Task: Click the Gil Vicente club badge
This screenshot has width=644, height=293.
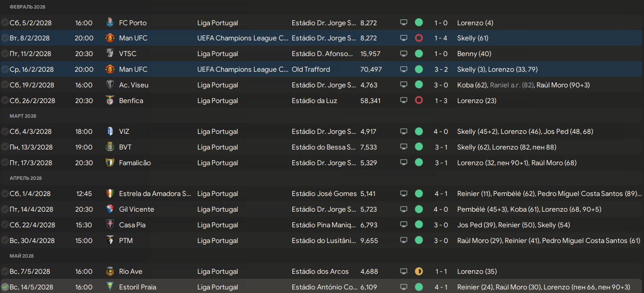Action: [110, 209]
